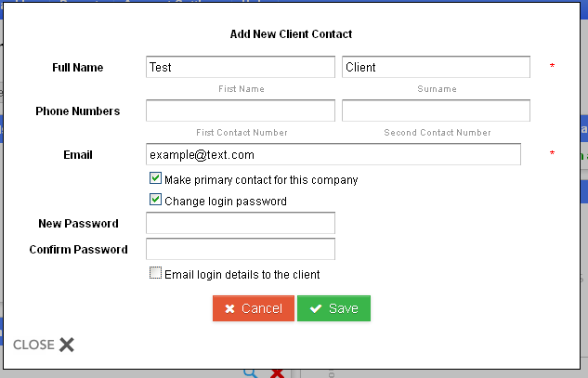Click the New Password input box
Screen dimensions: 588x378
click(x=240, y=223)
